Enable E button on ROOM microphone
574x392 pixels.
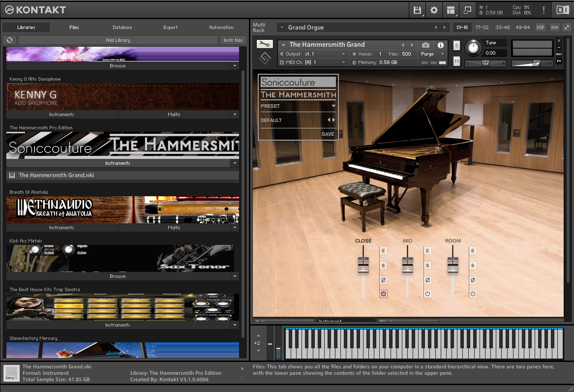click(473, 251)
